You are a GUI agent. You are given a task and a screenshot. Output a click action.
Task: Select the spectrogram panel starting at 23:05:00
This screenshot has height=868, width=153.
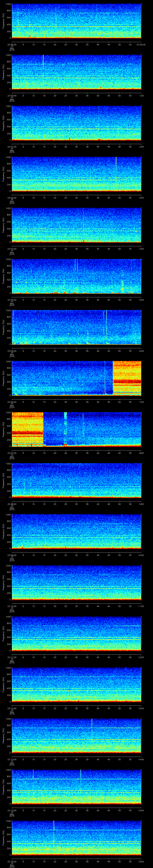[76, 327]
